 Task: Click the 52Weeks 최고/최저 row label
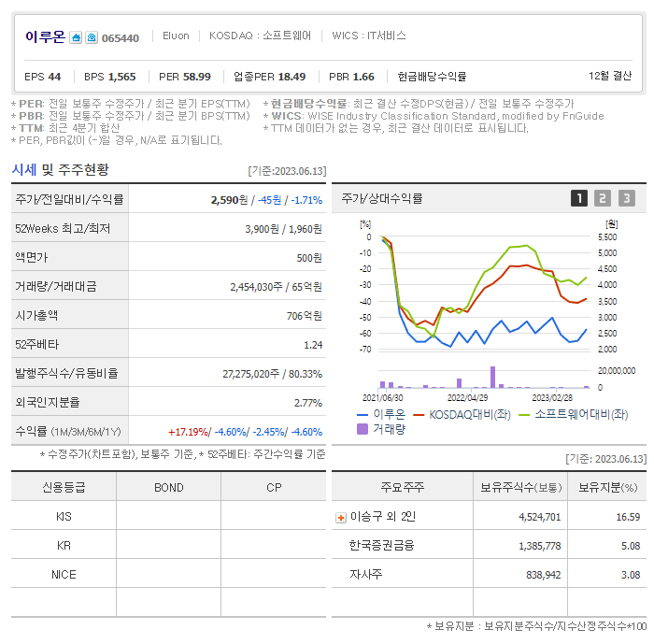[63, 229]
